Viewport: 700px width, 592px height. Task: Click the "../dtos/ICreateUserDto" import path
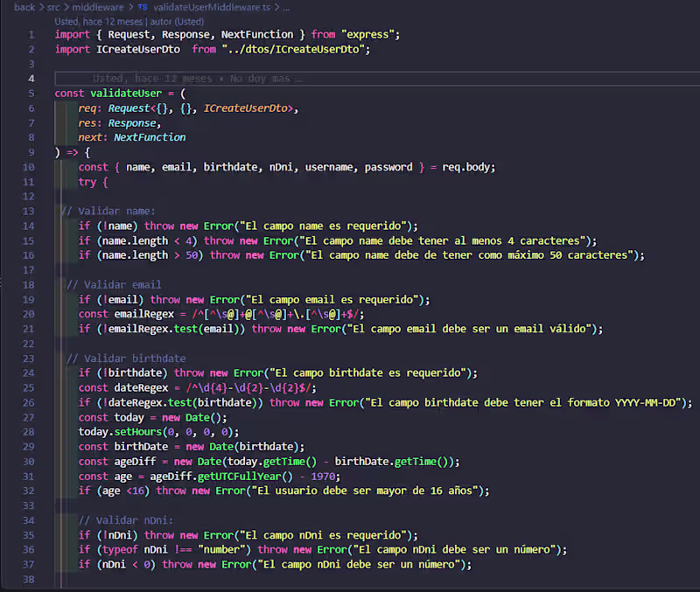[x=293, y=50]
